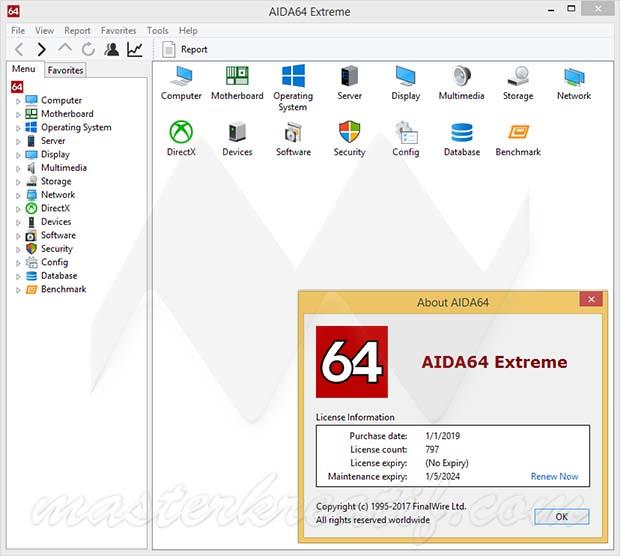Screen dimensions: 620x556
Task: Click OK in About AIDA64 dialog
Action: click(561, 516)
